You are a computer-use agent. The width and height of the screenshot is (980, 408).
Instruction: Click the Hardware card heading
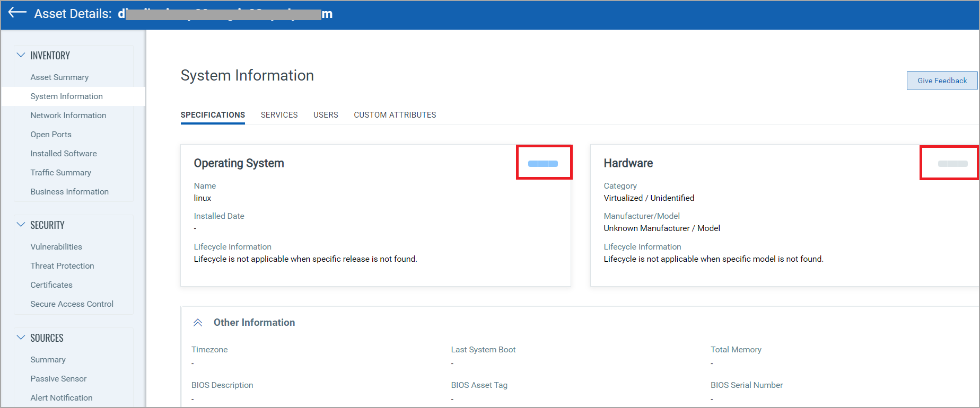628,163
